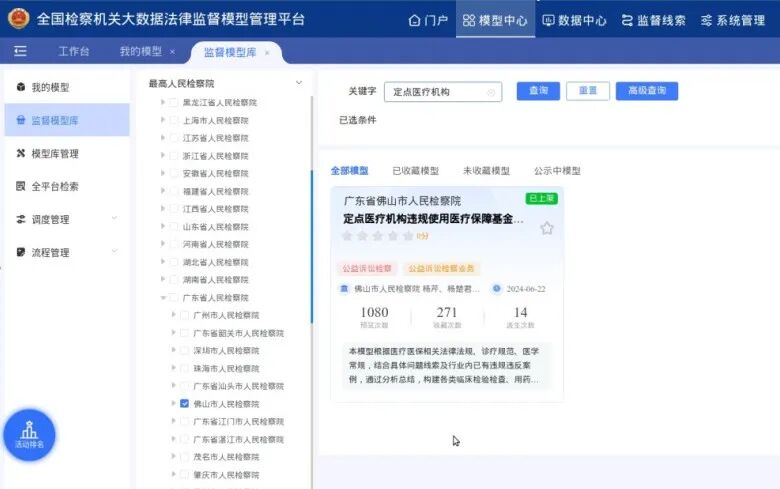The width and height of the screenshot is (780, 489).
Task: Check the 安徽省人民检察院 checkbox
Action: 174,173
